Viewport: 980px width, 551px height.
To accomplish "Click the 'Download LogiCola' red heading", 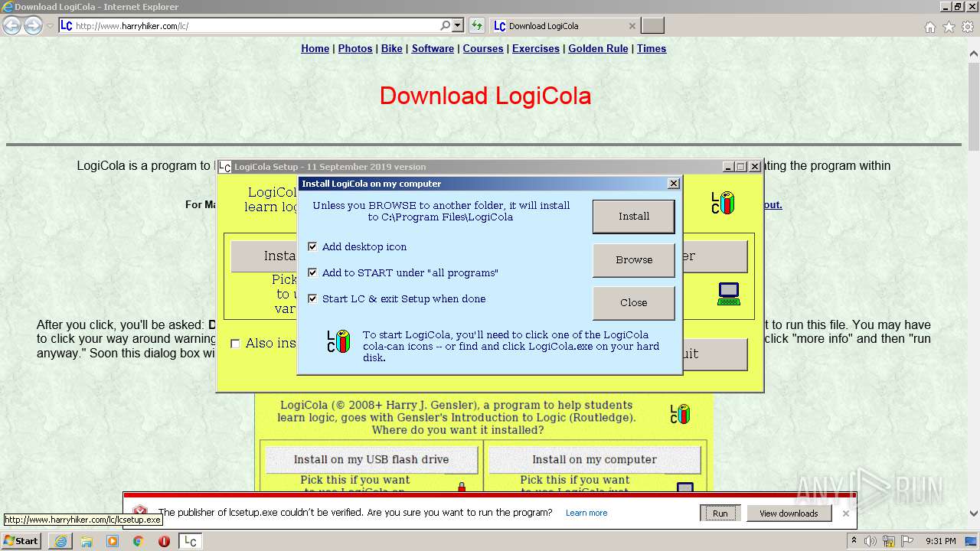I will tap(485, 96).
